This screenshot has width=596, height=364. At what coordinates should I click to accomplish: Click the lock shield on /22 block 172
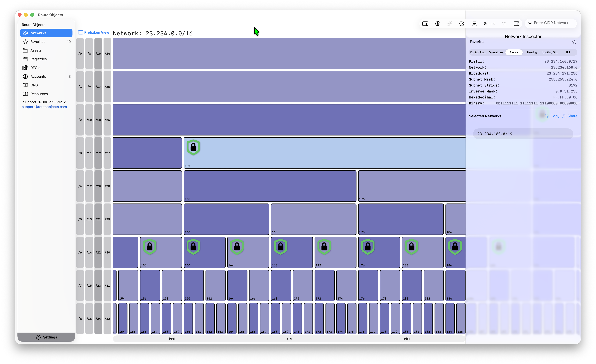(x=324, y=246)
